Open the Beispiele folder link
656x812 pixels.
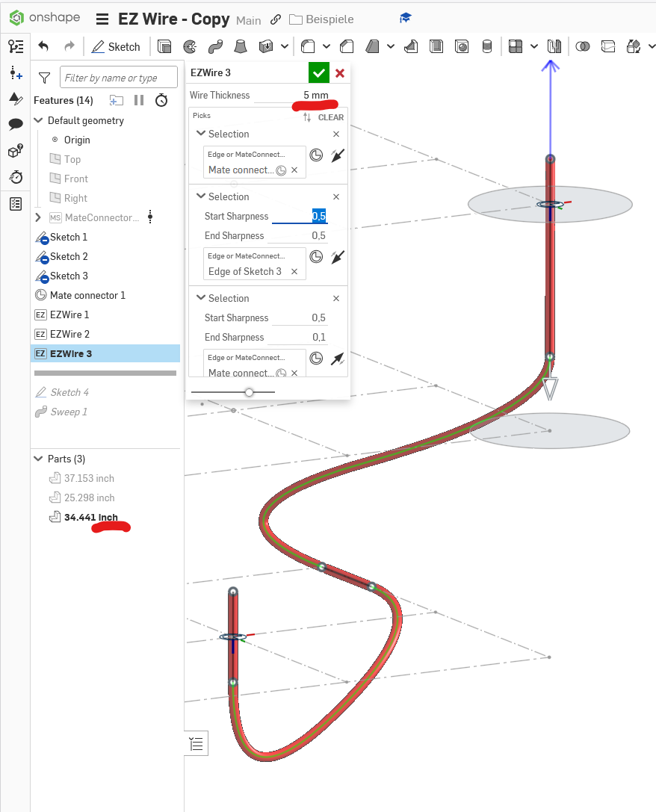tap(321, 19)
